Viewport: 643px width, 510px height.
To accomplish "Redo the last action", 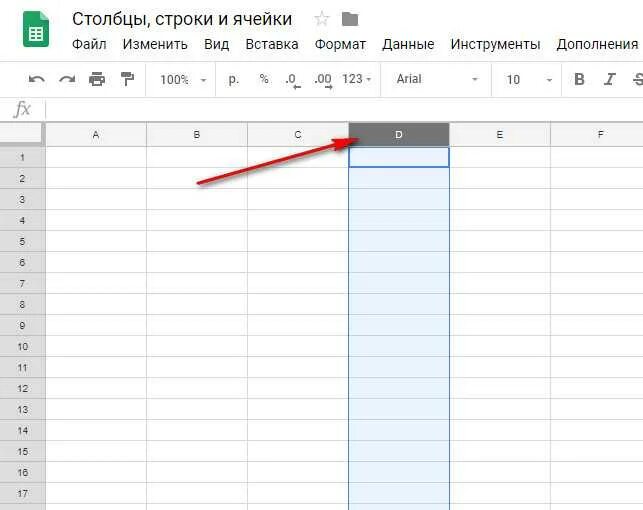I will (x=67, y=79).
